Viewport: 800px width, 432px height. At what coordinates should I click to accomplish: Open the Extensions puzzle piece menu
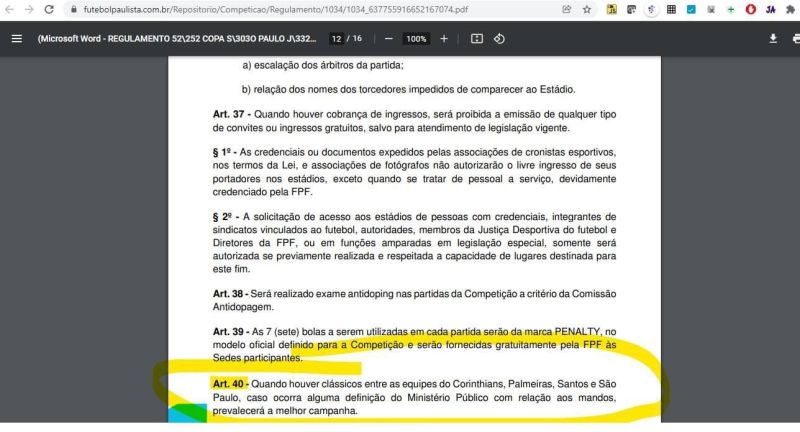click(791, 9)
